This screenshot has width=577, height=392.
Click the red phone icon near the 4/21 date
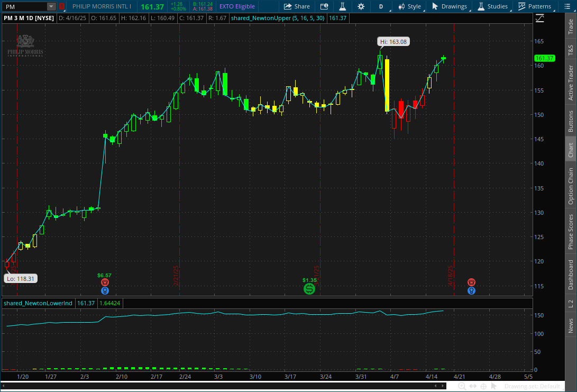[471, 282]
